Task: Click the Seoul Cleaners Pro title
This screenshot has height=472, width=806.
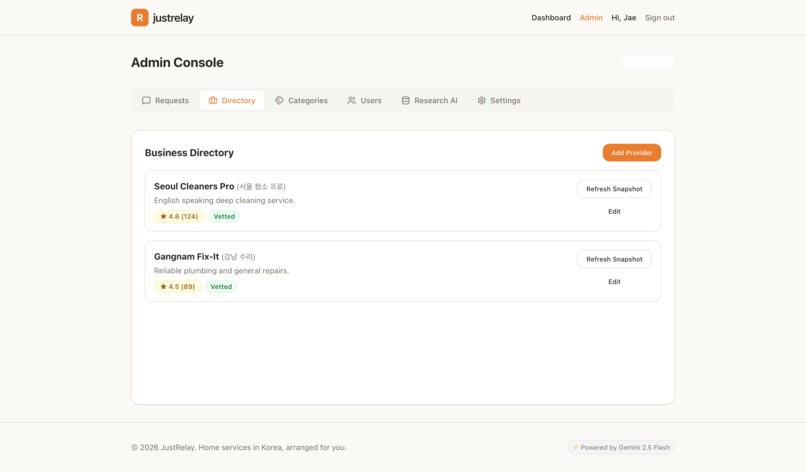Action: 194,186
